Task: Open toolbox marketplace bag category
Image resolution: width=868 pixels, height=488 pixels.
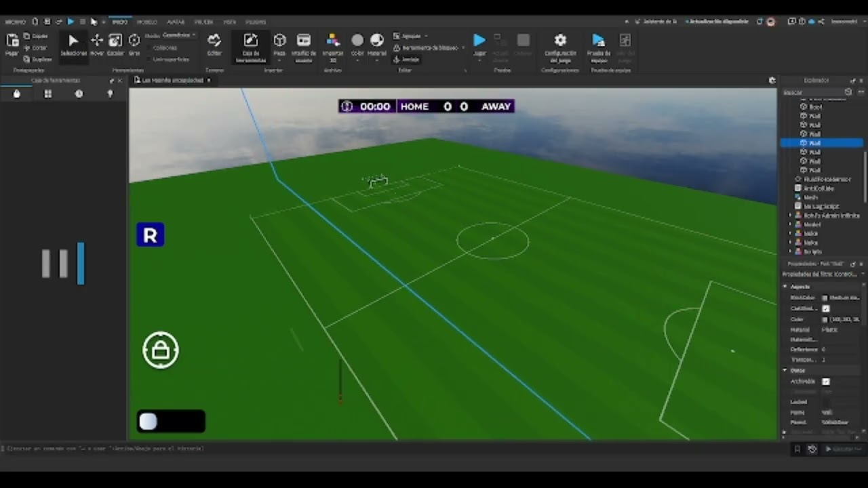Action: click(x=17, y=94)
